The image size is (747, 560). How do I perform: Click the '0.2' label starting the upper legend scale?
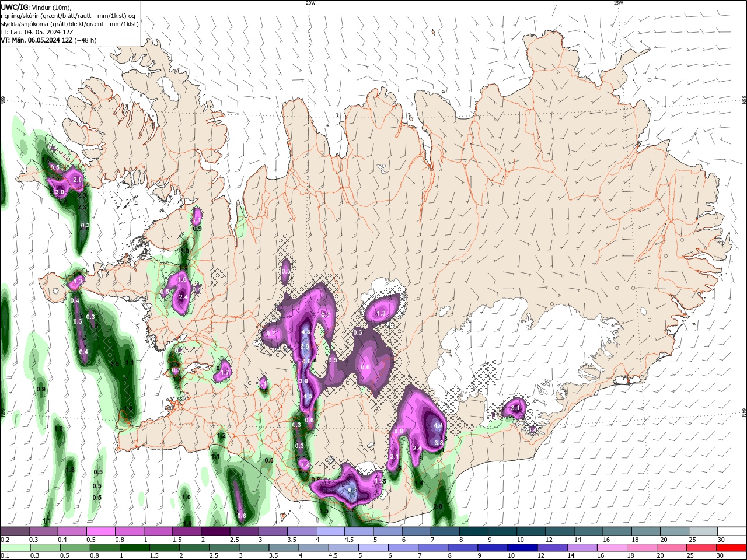click(x=5, y=540)
